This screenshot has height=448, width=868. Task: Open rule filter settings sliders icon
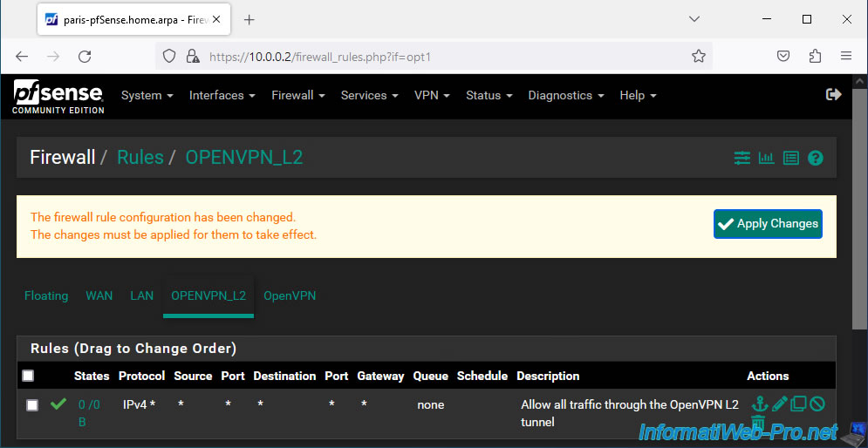click(742, 158)
